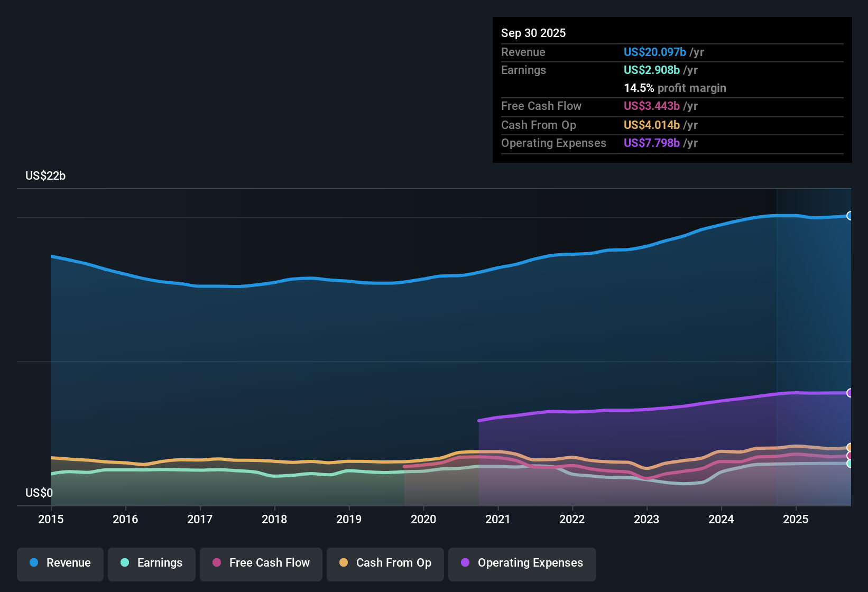
Task: Click the purple Operating Expenses legend dot
Action: (465, 563)
